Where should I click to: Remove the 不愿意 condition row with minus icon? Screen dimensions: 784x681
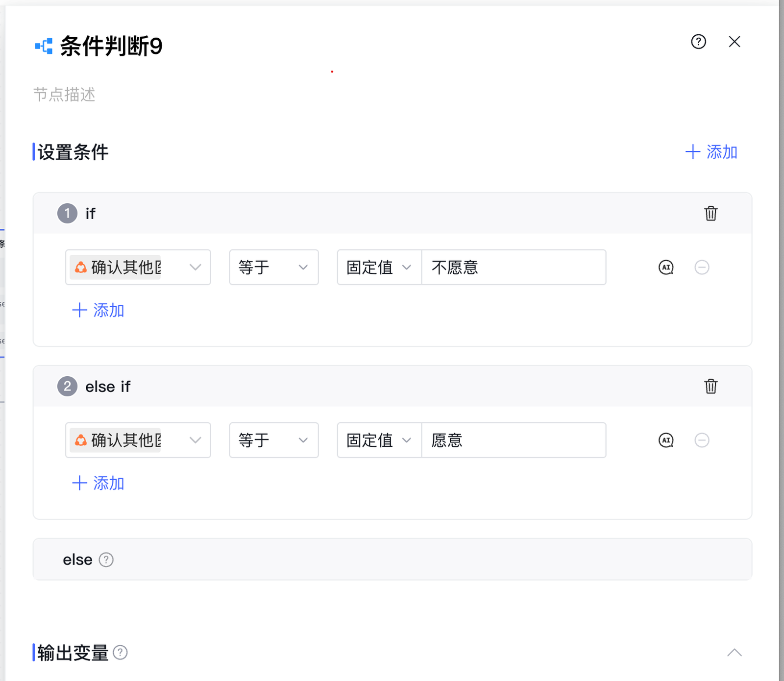coord(702,268)
